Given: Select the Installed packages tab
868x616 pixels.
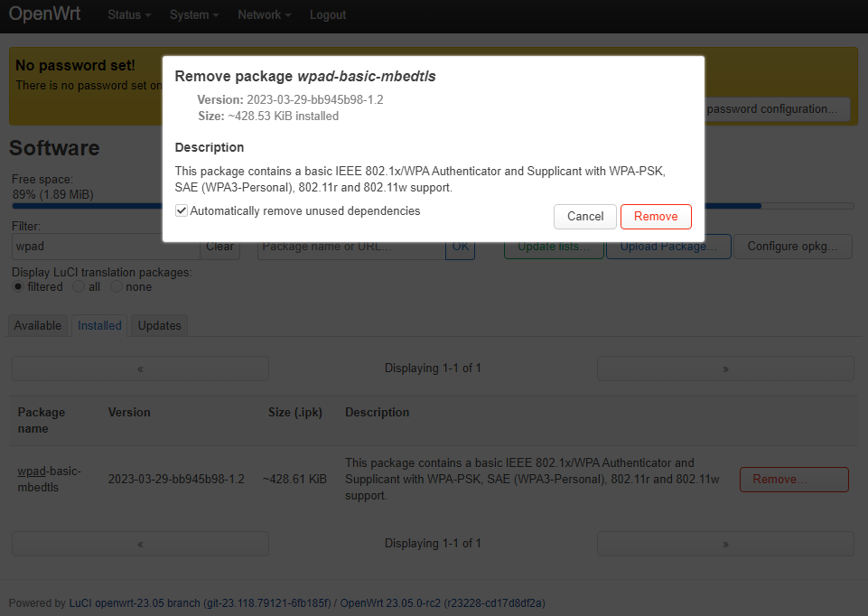Looking at the screenshot, I should [x=99, y=325].
